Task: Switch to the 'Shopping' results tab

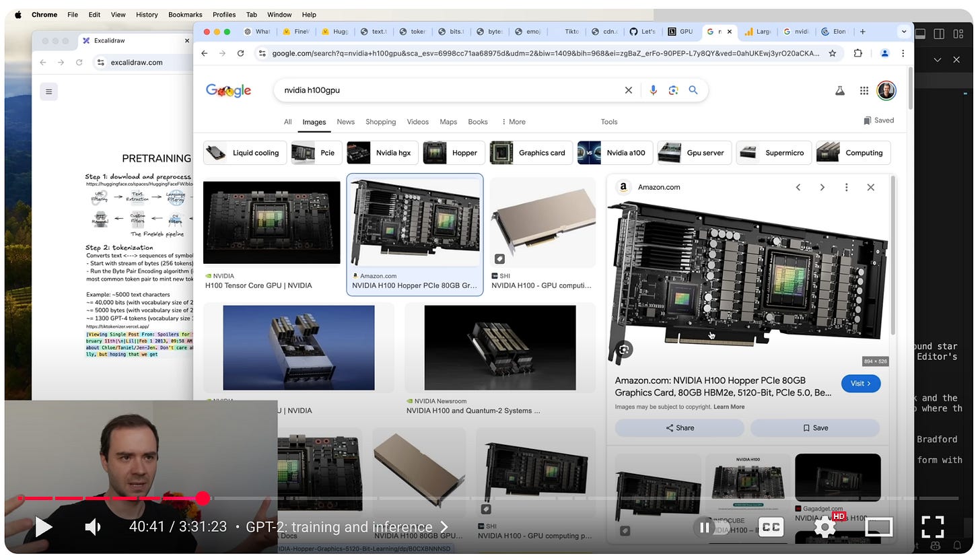Action: pos(380,122)
